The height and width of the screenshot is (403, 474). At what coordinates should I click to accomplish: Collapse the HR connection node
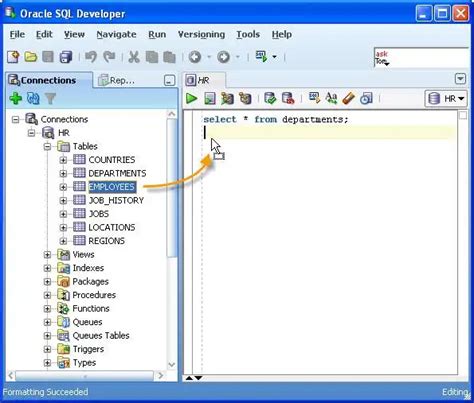[x=31, y=133]
